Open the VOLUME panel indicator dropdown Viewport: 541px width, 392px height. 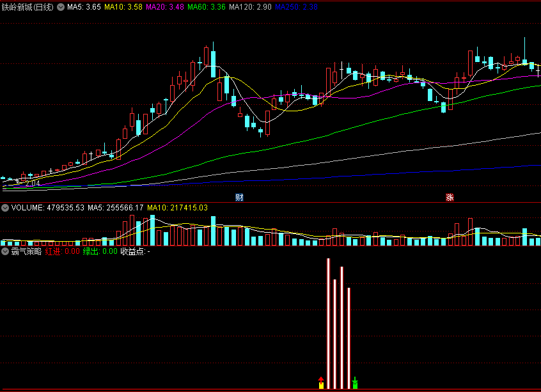5,208
